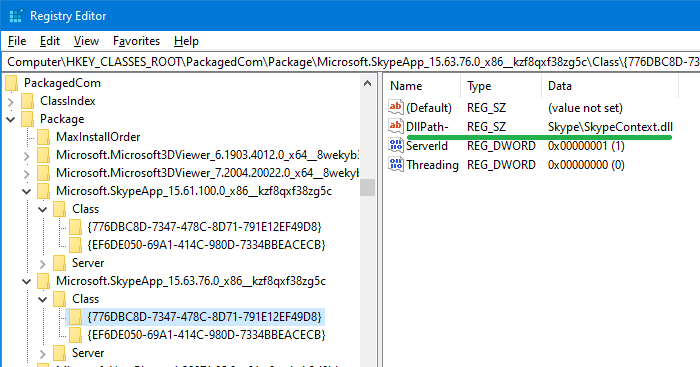Click the 0x00000001 (1) data cell
Image resolution: width=700 pixels, height=367 pixels.
pos(586,146)
